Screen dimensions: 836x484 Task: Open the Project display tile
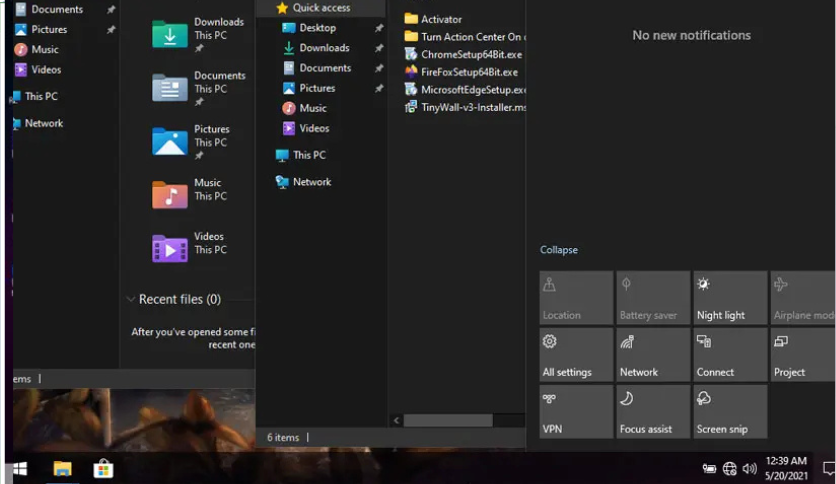[x=803, y=354]
